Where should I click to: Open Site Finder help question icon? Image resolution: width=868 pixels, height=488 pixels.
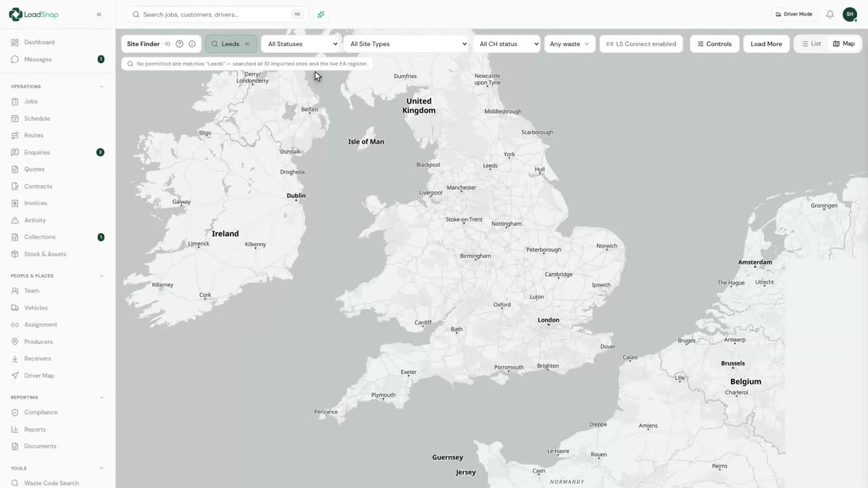point(180,44)
